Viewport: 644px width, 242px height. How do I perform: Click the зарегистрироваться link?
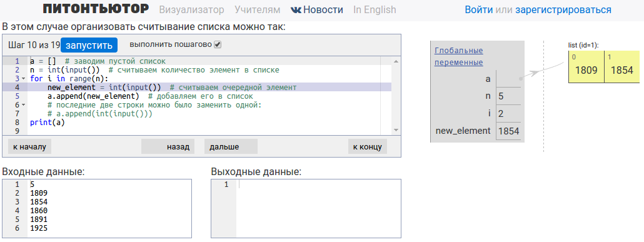point(563,10)
